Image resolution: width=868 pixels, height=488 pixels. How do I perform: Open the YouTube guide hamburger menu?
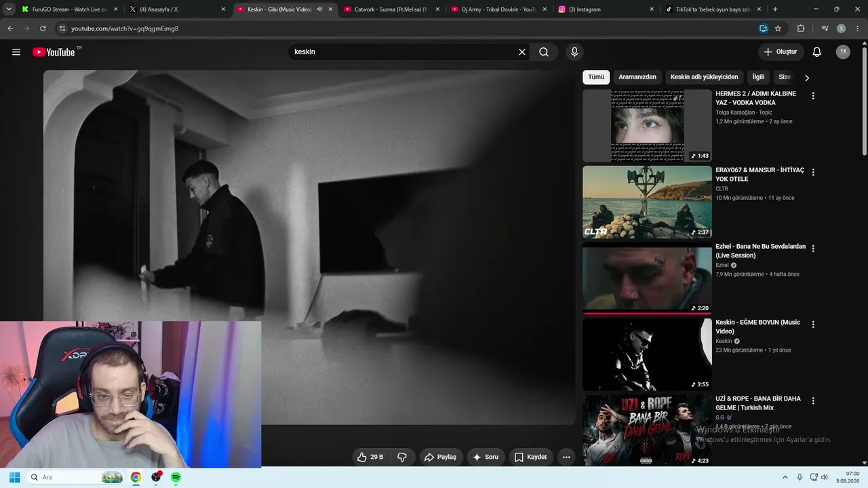(x=16, y=52)
